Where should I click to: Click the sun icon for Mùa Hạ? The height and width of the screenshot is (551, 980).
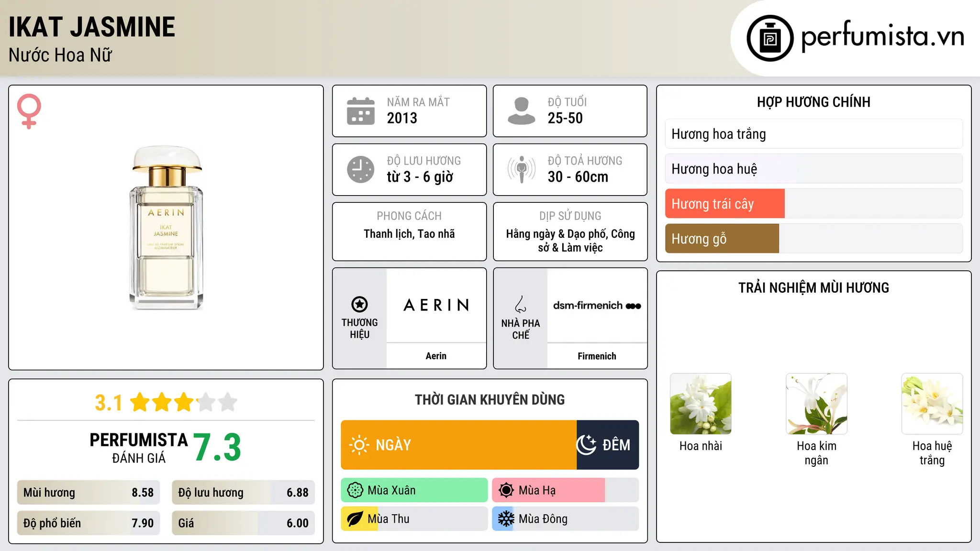click(506, 490)
